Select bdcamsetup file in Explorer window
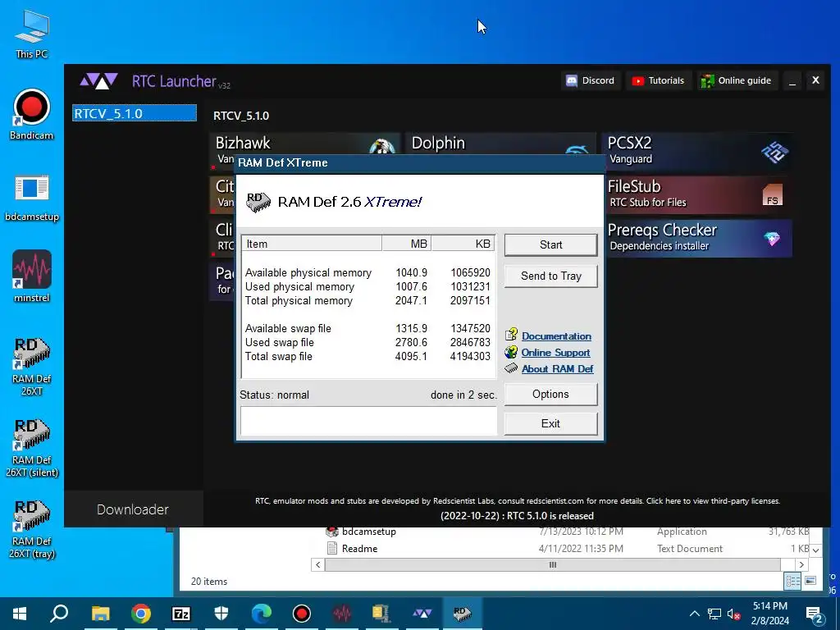Image resolution: width=840 pixels, height=630 pixels. tap(568, 532)
